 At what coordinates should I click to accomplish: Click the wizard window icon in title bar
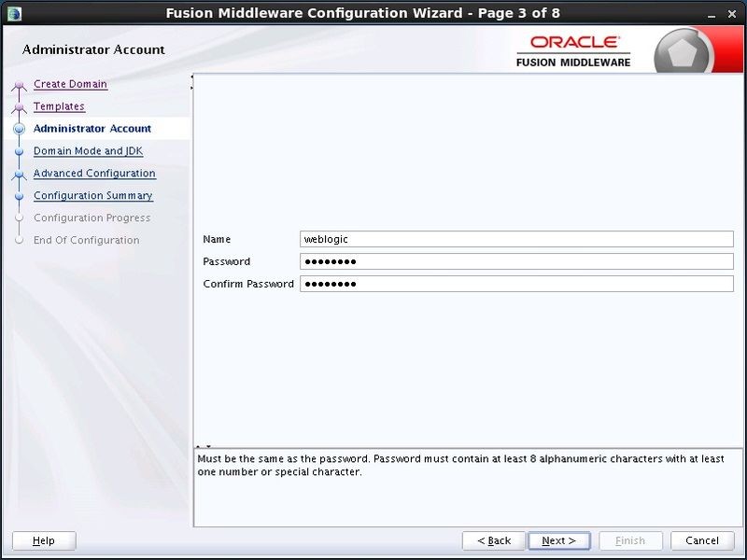click(x=14, y=13)
